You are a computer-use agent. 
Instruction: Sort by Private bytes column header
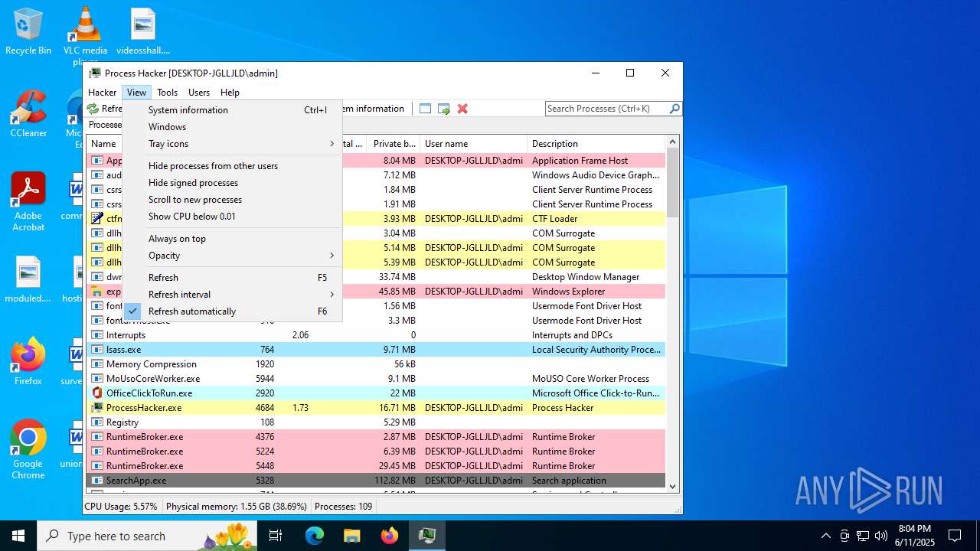click(x=394, y=144)
